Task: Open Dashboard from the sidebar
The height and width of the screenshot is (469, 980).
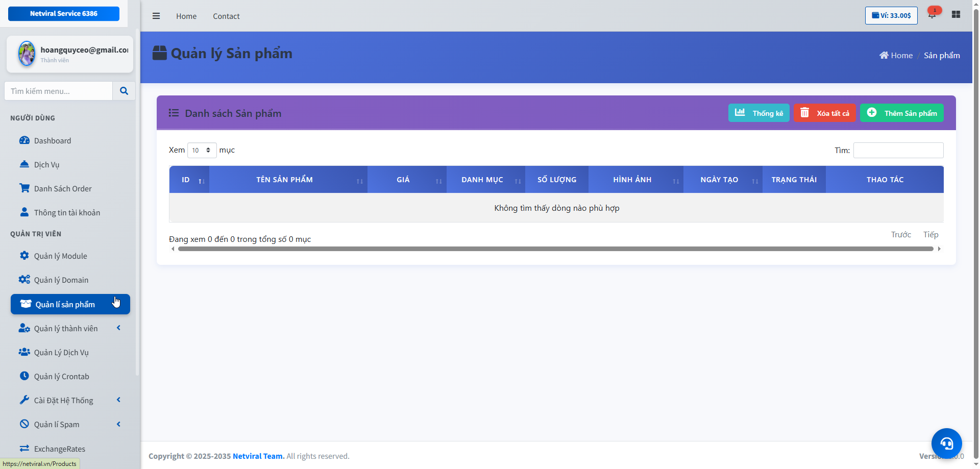Action: [53, 141]
